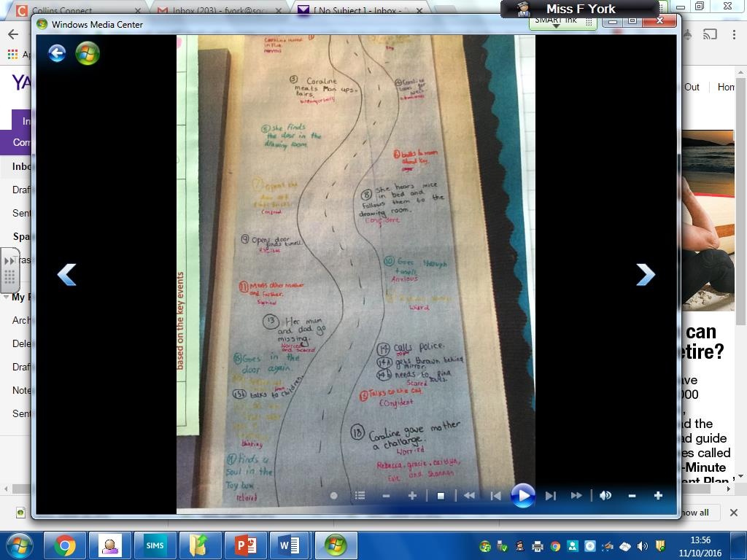
Task: Skip forward to the next item
Action: coord(550,496)
